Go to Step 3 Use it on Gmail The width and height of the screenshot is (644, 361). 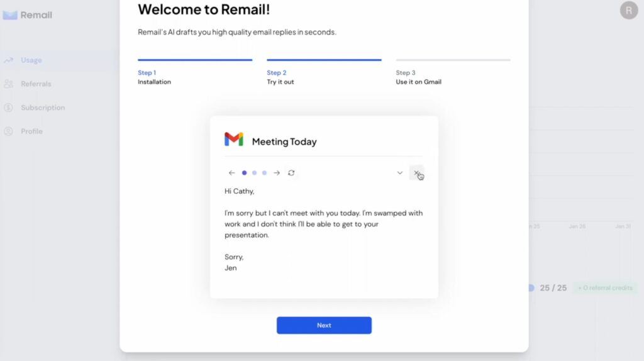coord(418,77)
